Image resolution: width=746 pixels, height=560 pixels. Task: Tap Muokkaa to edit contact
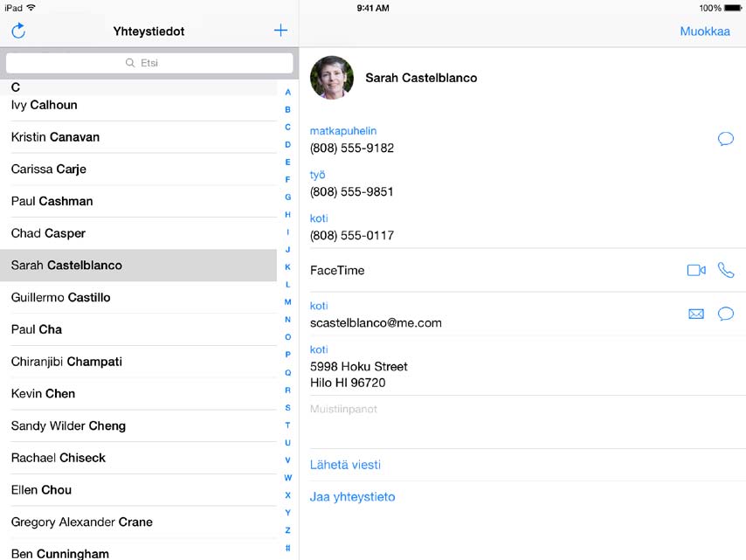click(x=705, y=31)
